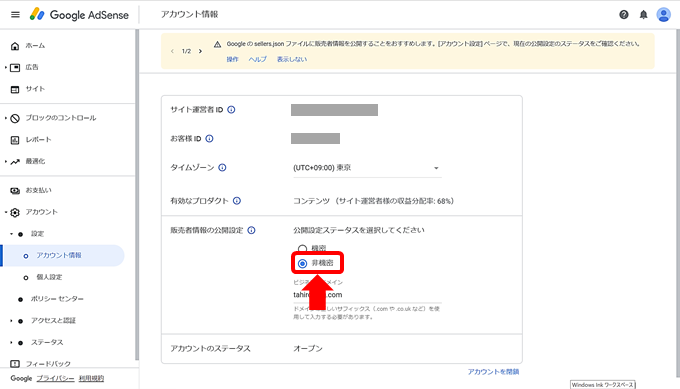Expand the アクセスと認証 subsection arrow

(x=11, y=321)
